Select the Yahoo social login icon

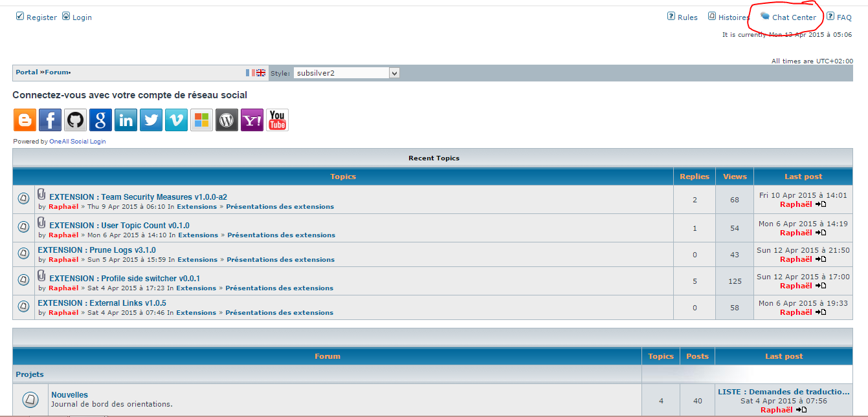pyautogui.click(x=252, y=120)
